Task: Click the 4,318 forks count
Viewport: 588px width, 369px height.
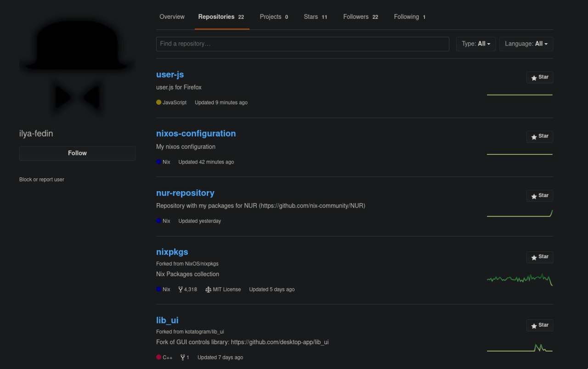Action: pyautogui.click(x=191, y=290)
